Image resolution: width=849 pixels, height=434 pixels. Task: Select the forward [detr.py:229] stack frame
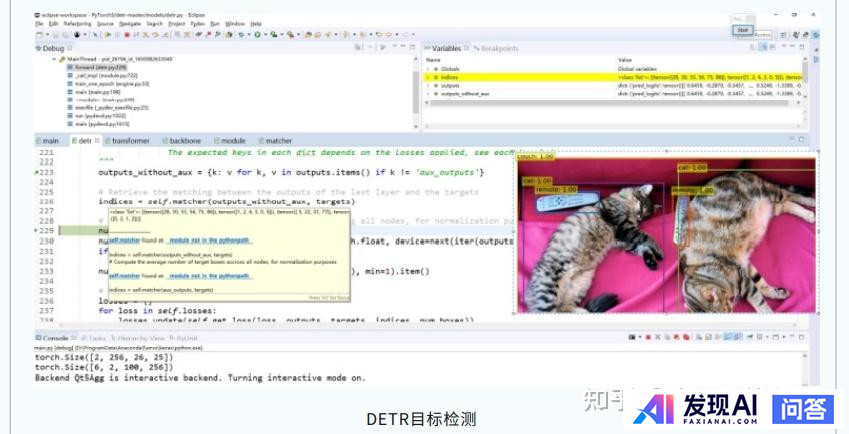pos(97,67)
